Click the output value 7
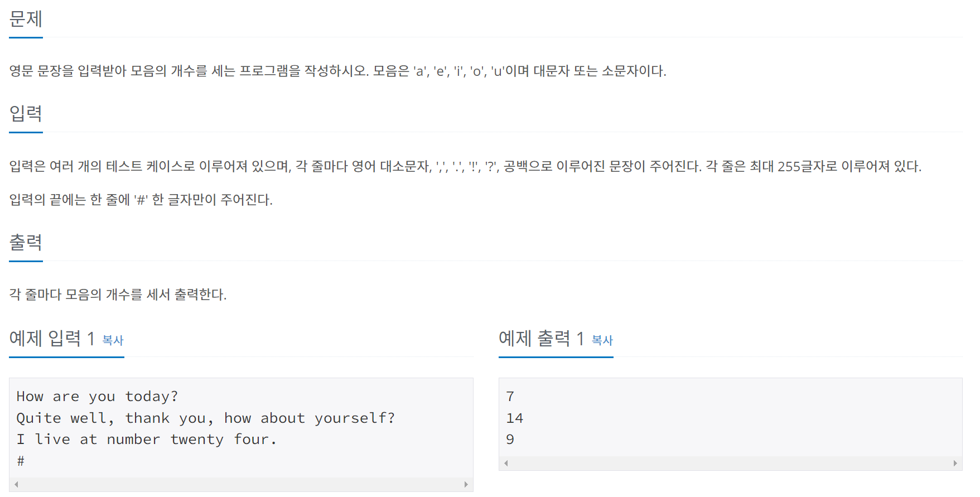The image size is (980, 497). pos(510,397)
